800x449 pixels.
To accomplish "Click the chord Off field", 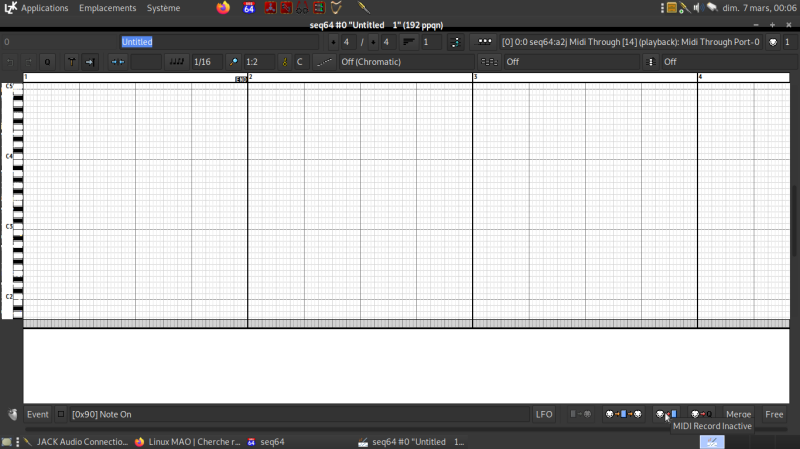I will click(x=730, y=62).
